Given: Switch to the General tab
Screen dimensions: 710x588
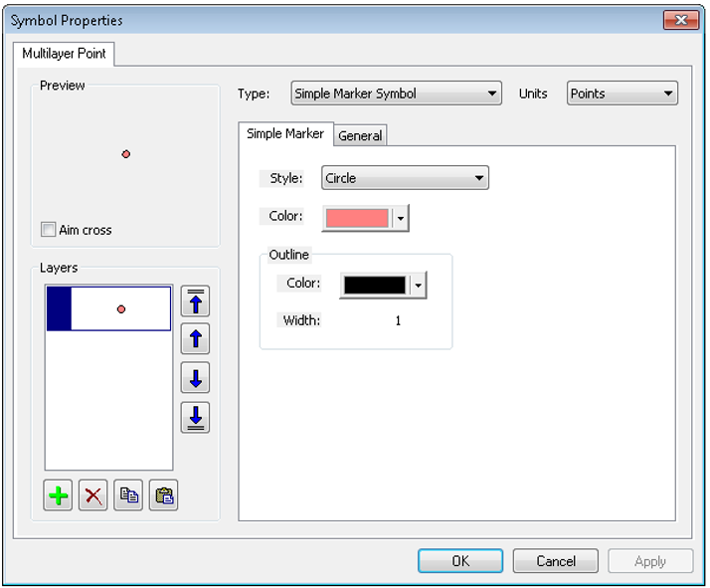Looking at the screenshot, I should [360, 135].
